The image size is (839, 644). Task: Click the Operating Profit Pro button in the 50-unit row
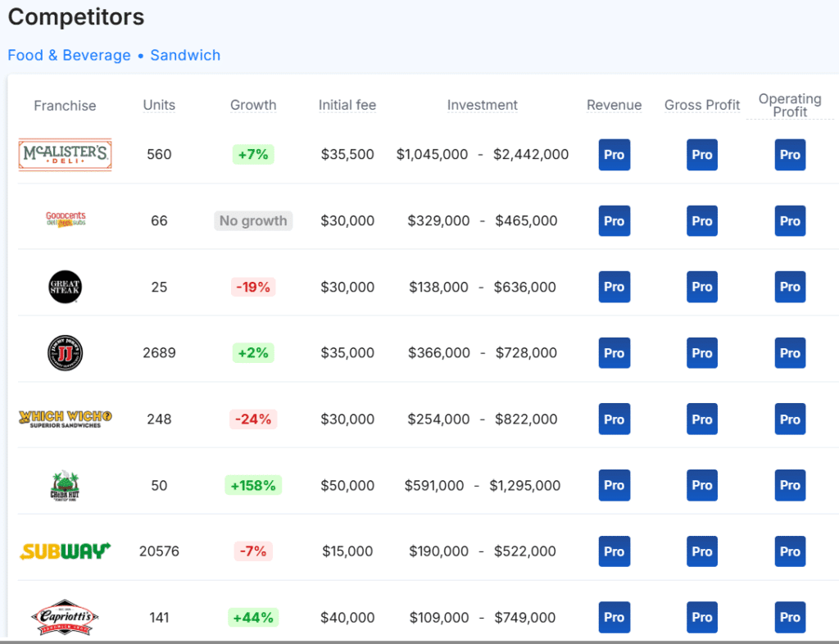tap(790, 485)
